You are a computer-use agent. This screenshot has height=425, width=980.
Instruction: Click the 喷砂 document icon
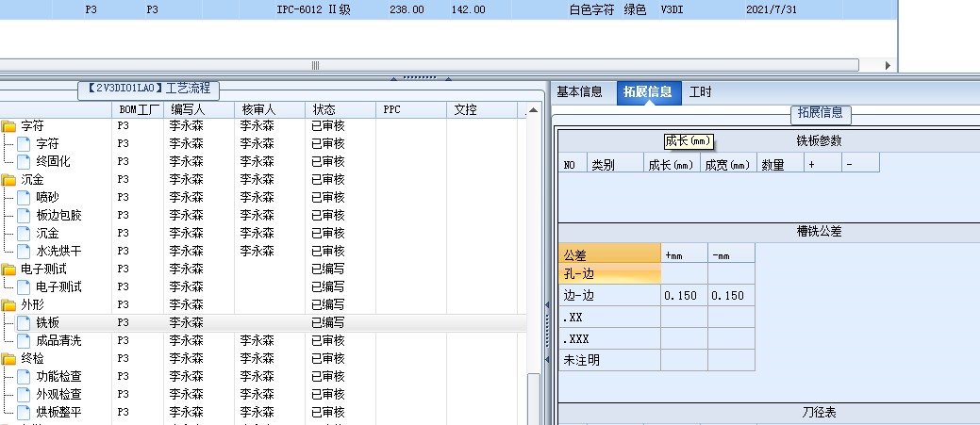(24, 198)
